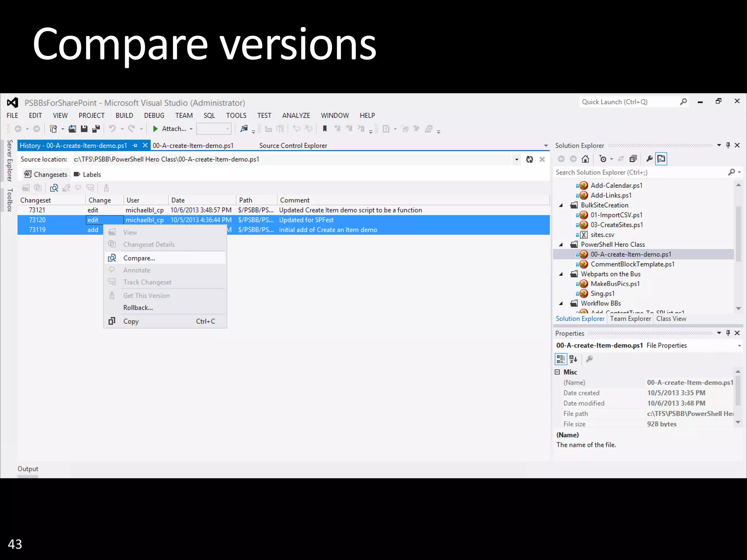Select the Labels tab in History
The image size is (747, 560).
(87, 175)
